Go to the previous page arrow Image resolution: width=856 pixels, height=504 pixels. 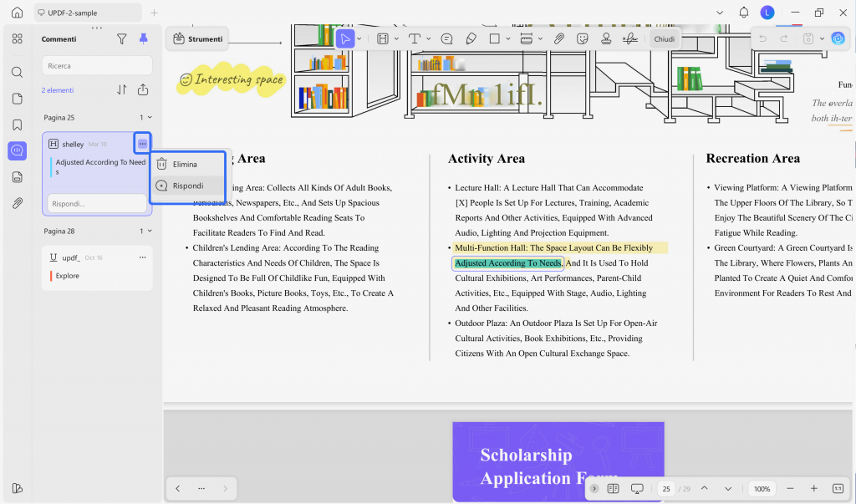click(704, 488)
